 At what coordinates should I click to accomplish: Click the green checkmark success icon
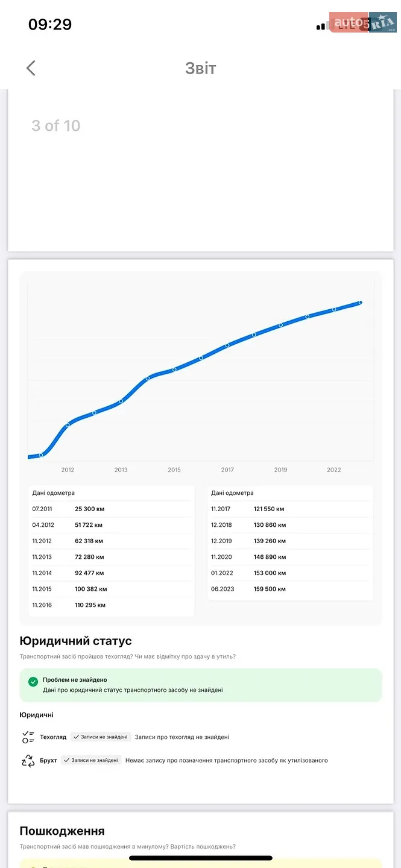[x=33, y=682]
